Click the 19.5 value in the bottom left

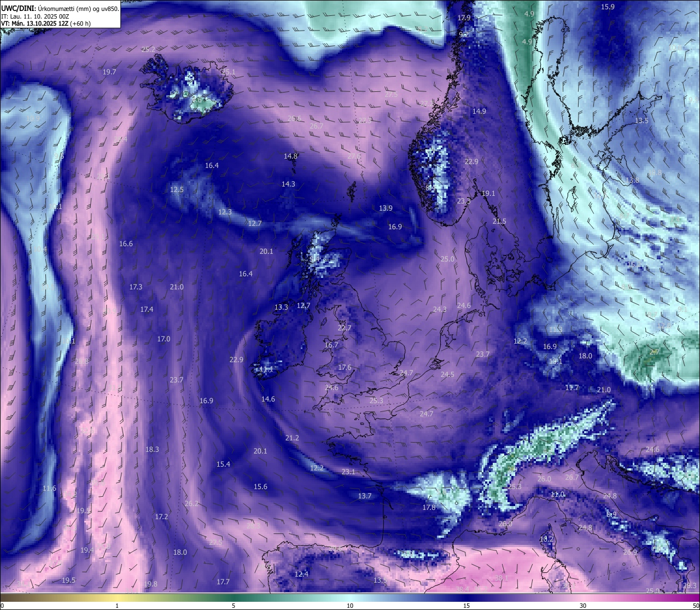pyautogui.click(x=68, y=580)
